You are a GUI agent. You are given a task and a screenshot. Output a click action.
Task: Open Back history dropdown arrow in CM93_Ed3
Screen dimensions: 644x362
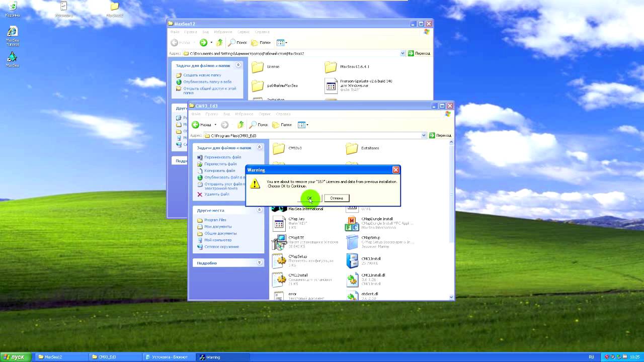[x=215, y=125]
